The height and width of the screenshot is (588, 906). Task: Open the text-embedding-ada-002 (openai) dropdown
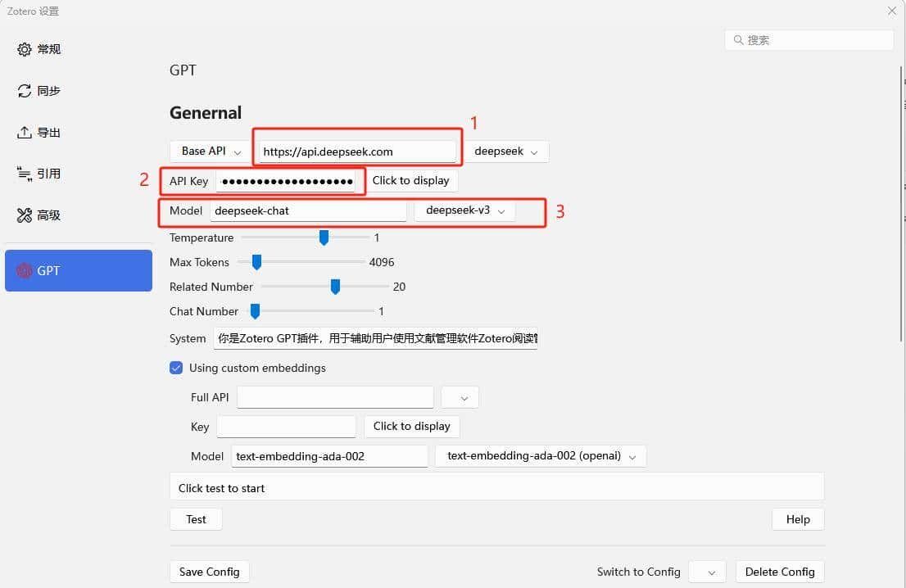click(541, 456)
